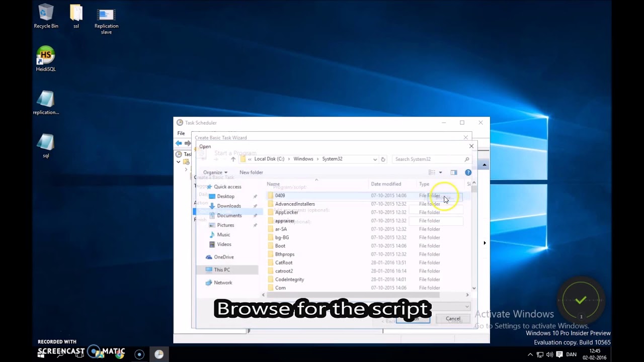Screen dimensions: 644x362
Task: Select the replication... file on desktop
Action: point(46,103)
